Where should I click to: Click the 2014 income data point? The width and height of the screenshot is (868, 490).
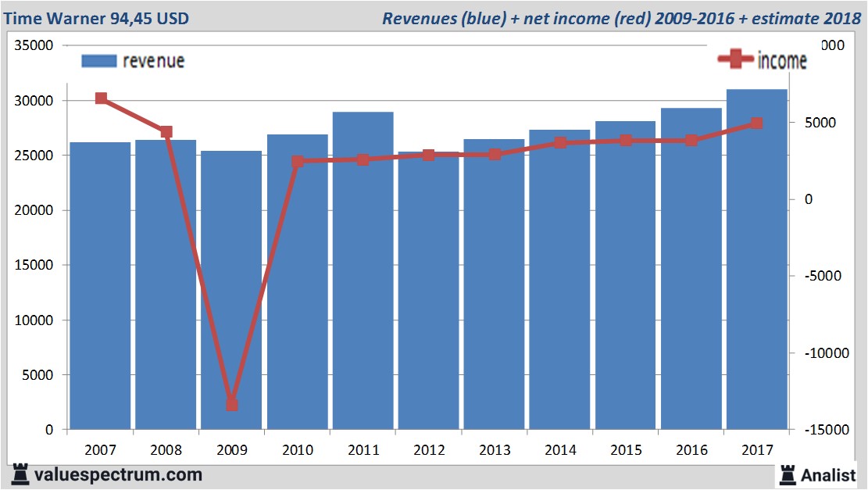click(560, 143)
